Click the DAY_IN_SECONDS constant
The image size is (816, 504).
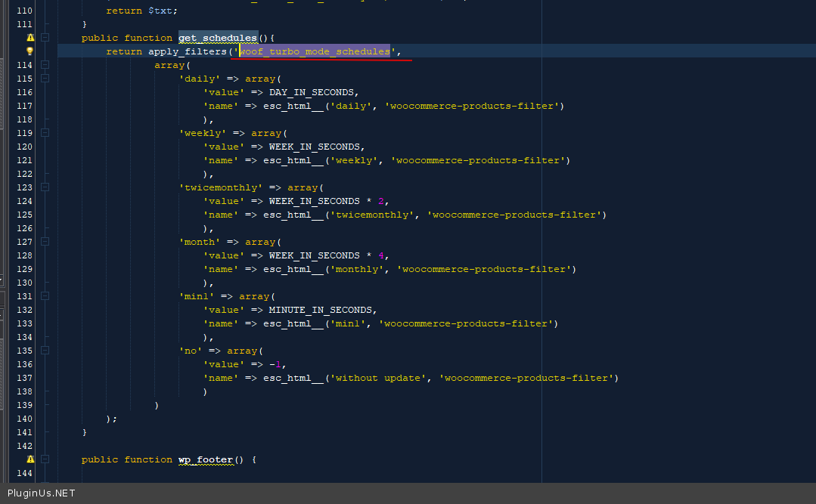312,93
